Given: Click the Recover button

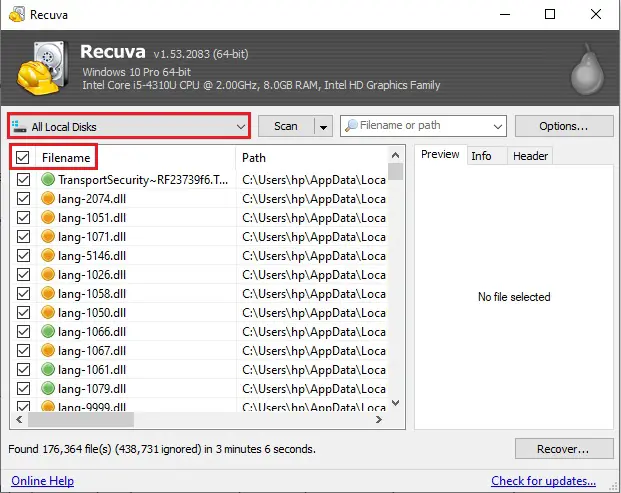Looking at the screenshot, I should click(564, 449).
